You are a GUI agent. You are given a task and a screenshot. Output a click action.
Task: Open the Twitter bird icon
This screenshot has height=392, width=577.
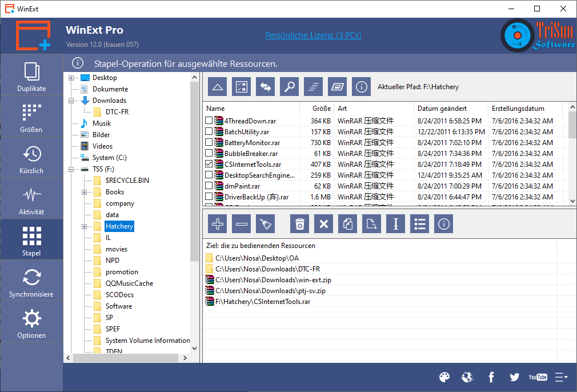pos(514,377)
